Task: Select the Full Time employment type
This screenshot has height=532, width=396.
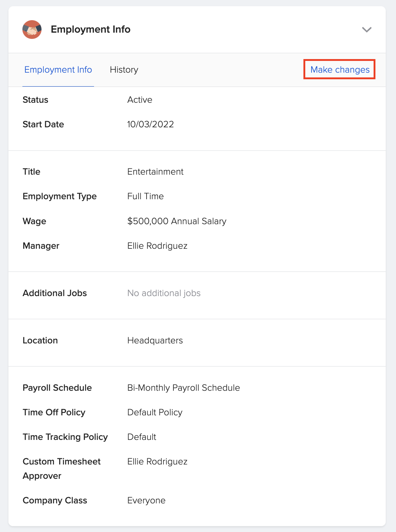Action: (x=145, y=196)
